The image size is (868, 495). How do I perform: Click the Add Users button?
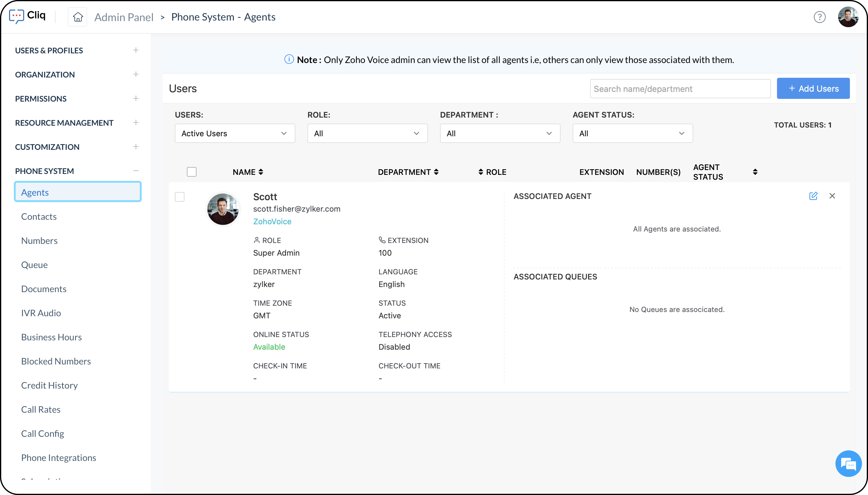pos(813,88)
